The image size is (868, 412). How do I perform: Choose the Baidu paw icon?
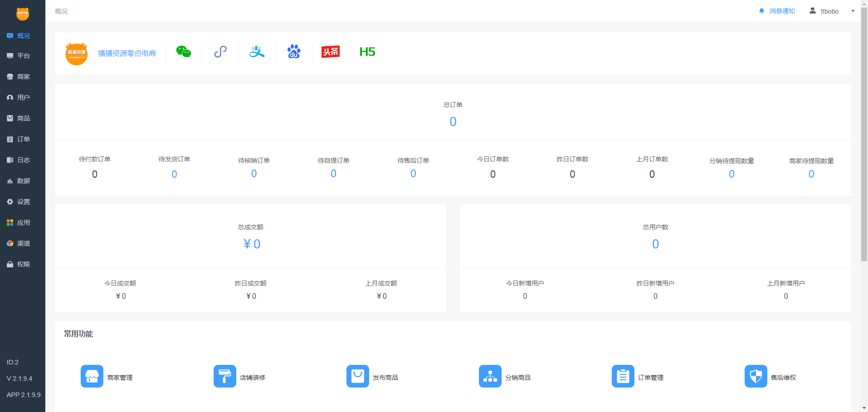(294, 52)
